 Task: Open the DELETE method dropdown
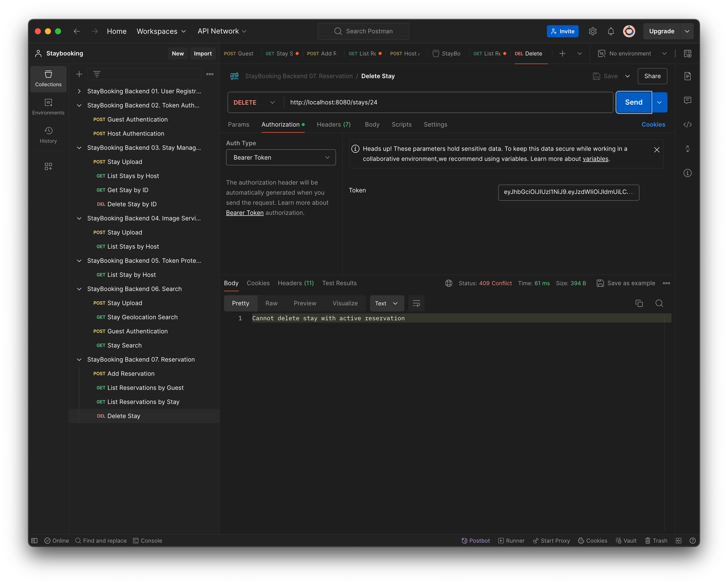coord(254,102)
